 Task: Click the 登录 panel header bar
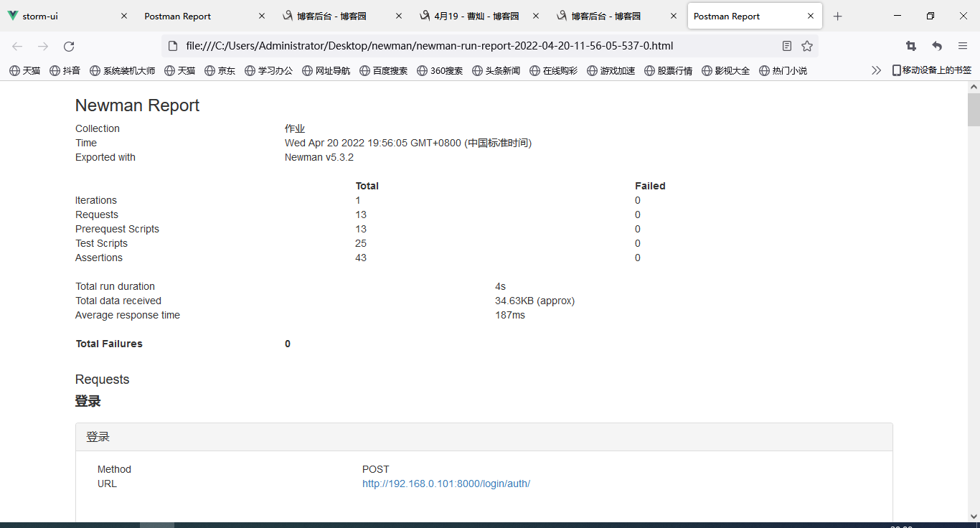coord(484,437)
